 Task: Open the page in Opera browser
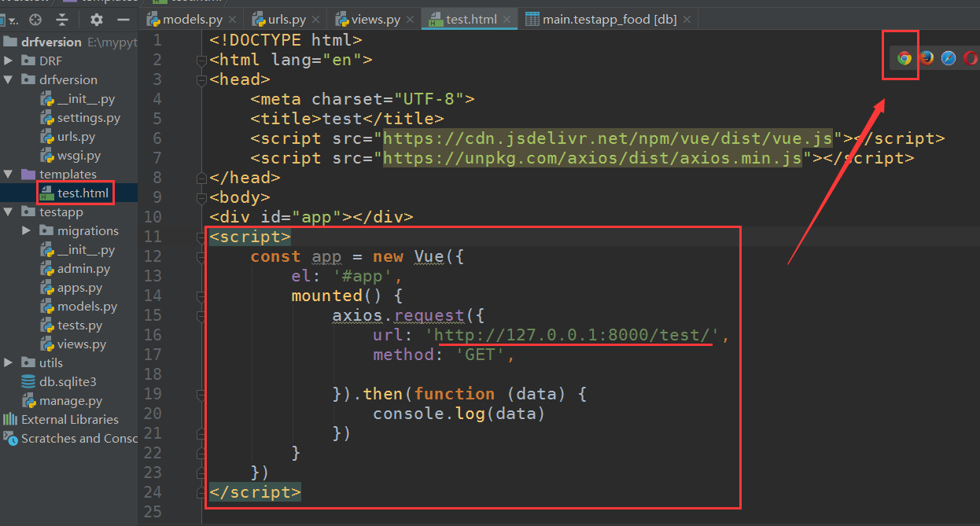click(x=971, y=58)
